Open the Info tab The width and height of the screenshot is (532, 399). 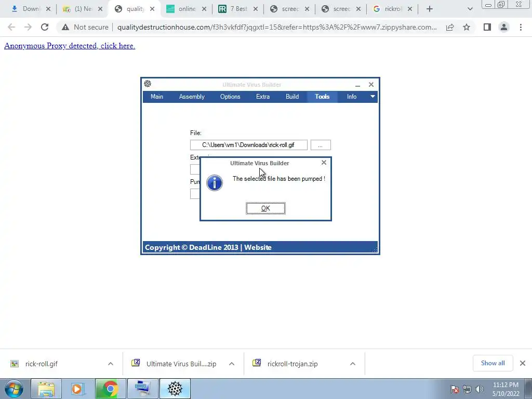click(352, 97)
